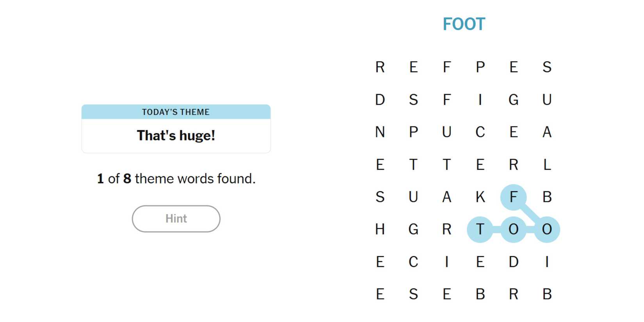Viewport: 644px width, 322px height.
Task: Select the letter I between F and G
Action: 480,100
